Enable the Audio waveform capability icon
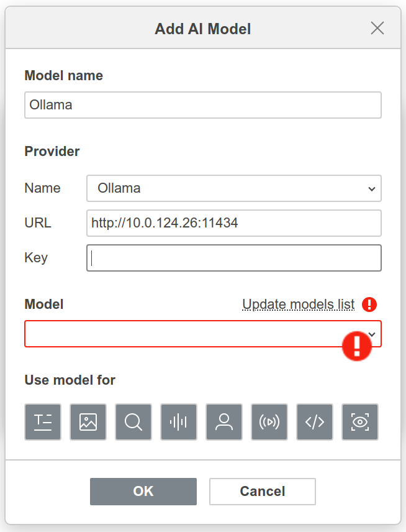 [x=179, y=422]
